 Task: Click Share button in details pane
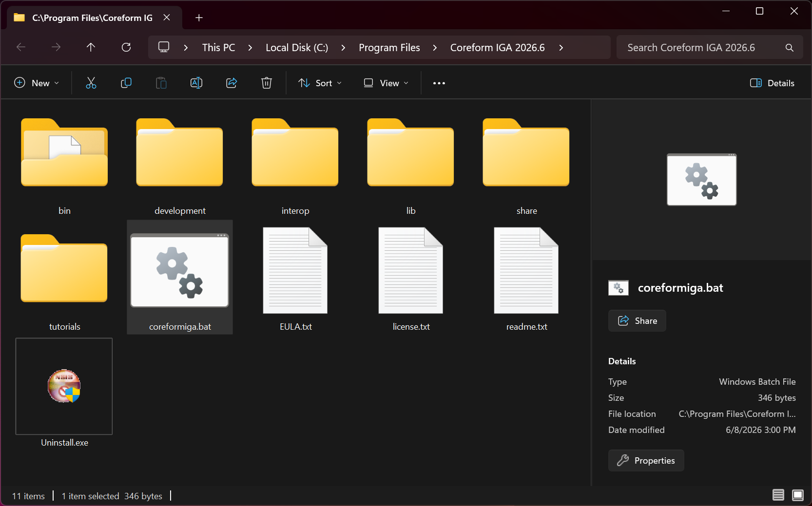[637, 321]
